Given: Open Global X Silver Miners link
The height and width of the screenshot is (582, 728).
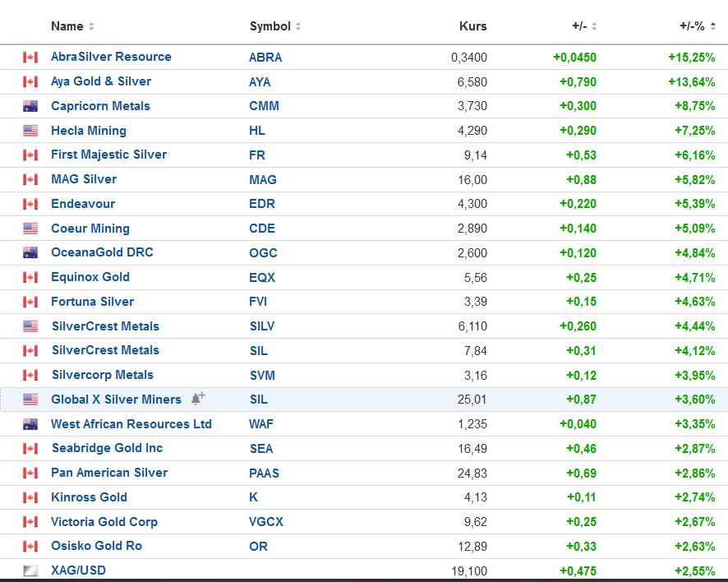Looking at the screenshot, I should pos(116,400).
